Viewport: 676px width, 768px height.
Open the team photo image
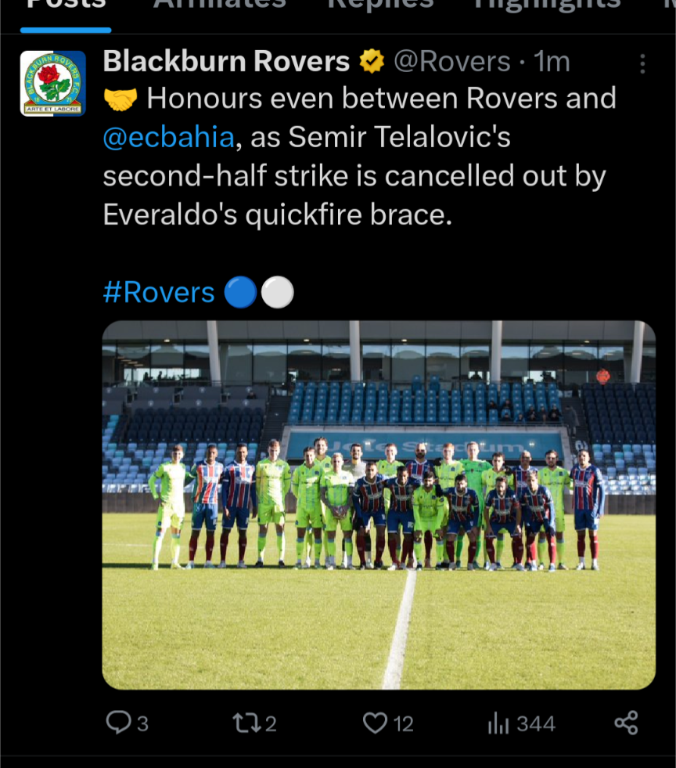[379, 505]
